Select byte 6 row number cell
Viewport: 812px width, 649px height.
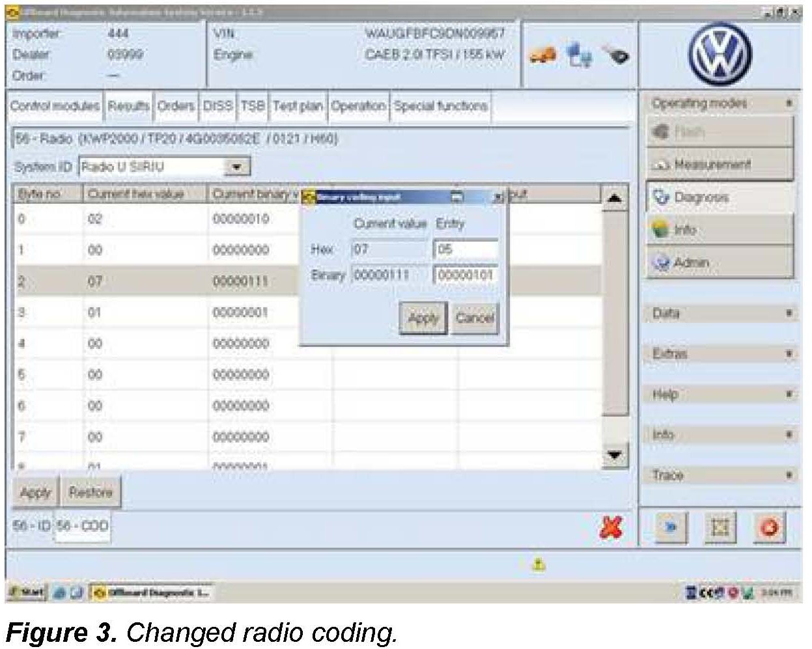[21, 407]
